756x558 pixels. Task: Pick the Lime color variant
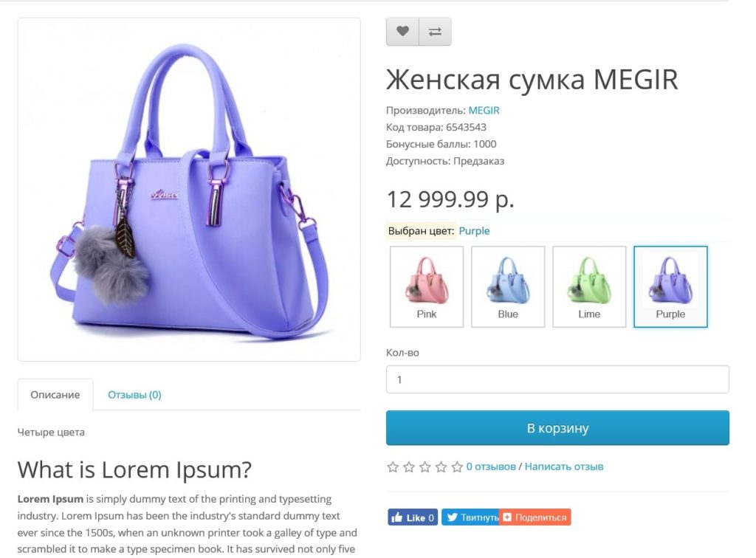589,286
